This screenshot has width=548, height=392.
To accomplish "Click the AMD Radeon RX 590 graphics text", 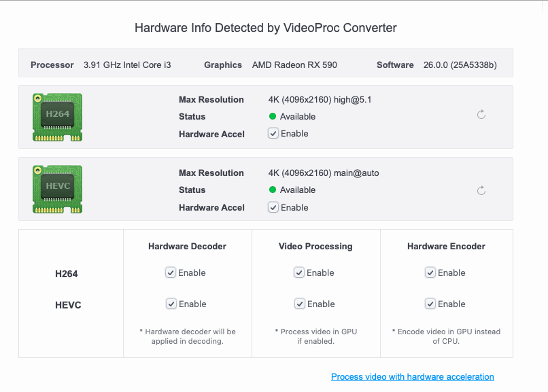I will [x=294, y=65].
